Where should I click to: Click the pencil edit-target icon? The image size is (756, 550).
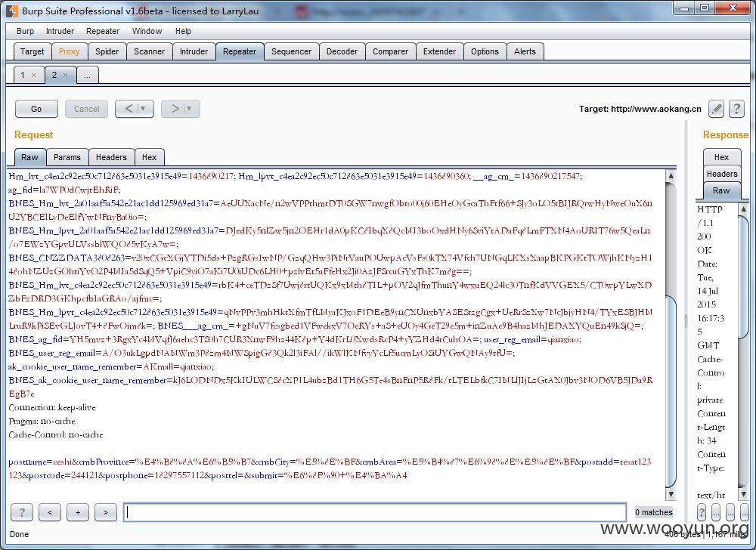[x=716, y=109]
